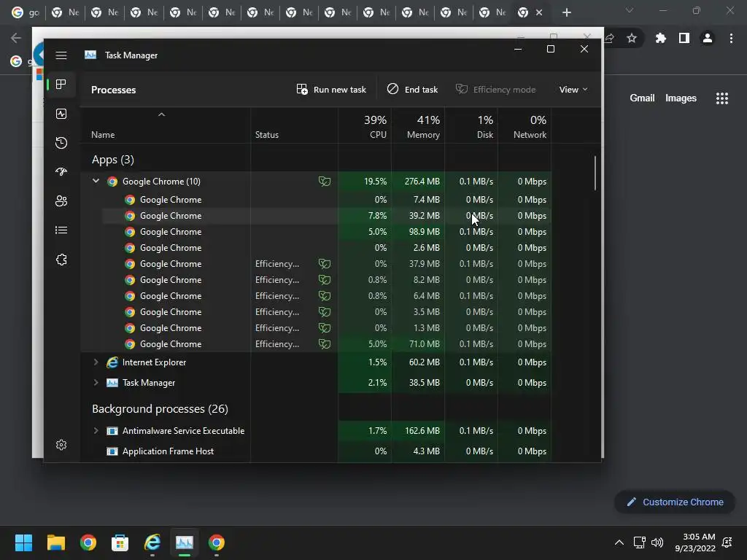Sort processes by Disk column
747x560 pixels.
point(472,126)
